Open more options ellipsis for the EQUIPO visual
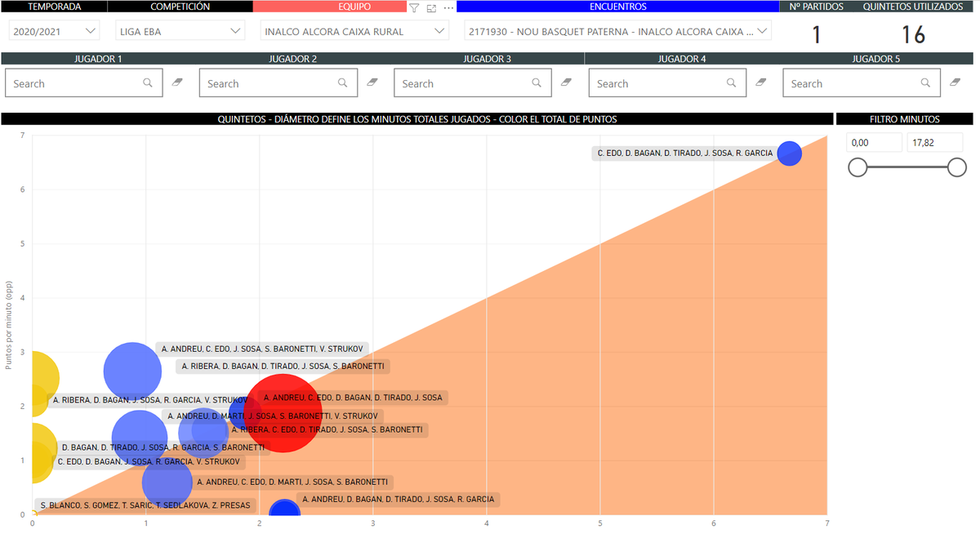 448,7
